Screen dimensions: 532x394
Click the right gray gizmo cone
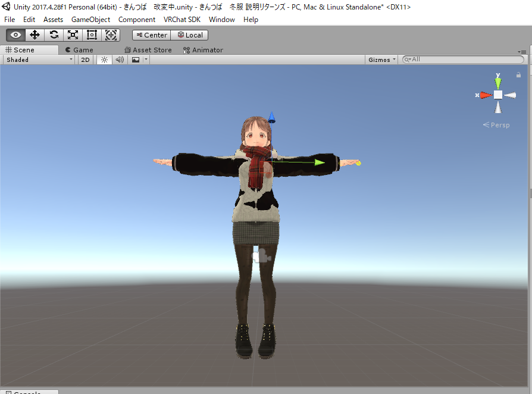(x=510, y=95)
